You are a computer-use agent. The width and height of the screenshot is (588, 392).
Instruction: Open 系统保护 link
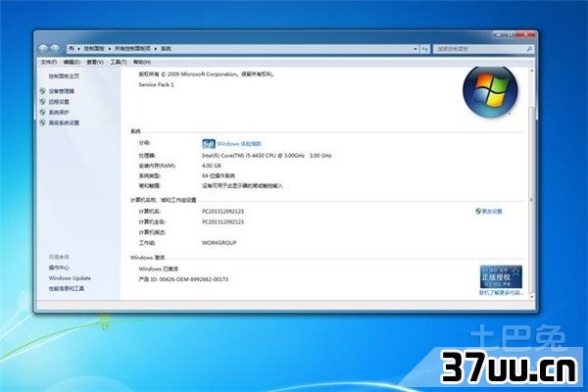pos(59,112)
